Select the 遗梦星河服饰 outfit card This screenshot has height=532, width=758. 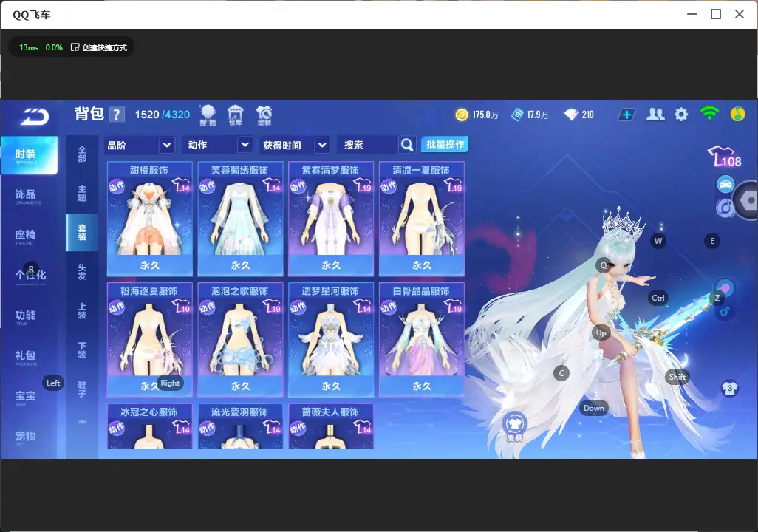(x=331, y=339)
